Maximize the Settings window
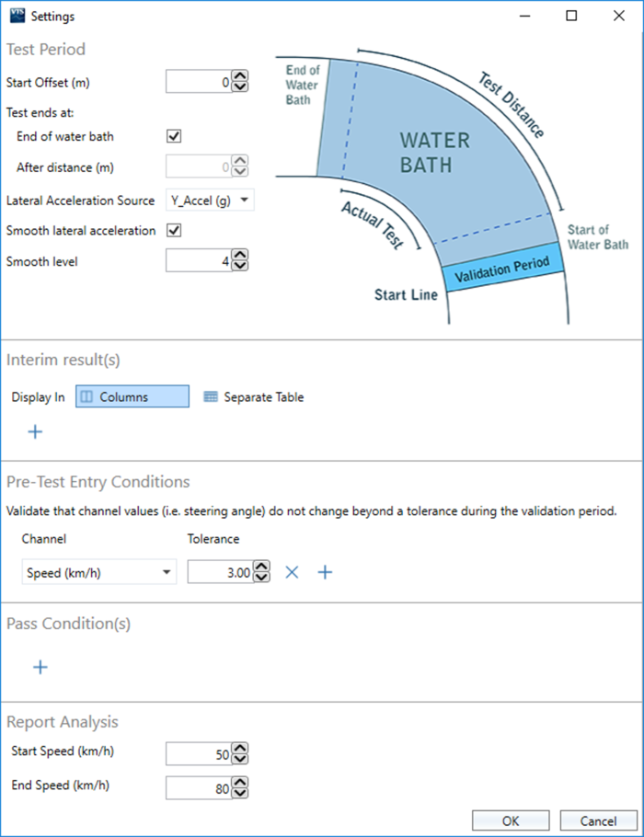 [x=571, y=16]
